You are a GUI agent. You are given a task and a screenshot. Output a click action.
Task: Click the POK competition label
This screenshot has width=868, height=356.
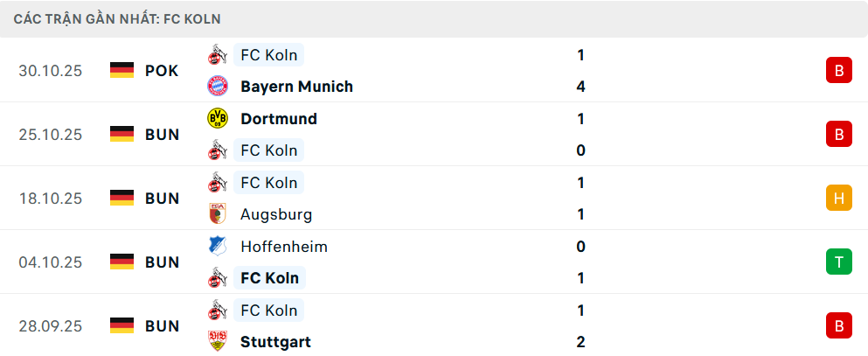click(x=162, y=71)
